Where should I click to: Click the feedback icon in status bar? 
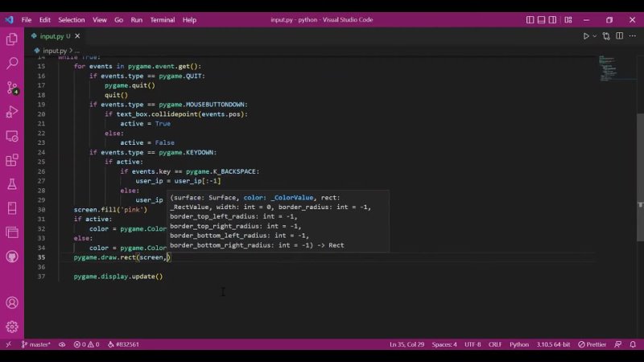click(617, 344)
